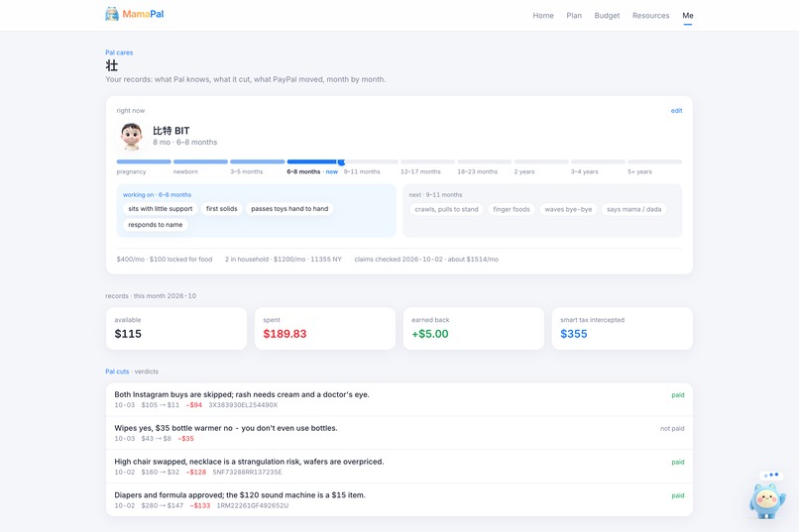Click the -$94 savings amount
The image size is (799, 532).
click(194, 405)
